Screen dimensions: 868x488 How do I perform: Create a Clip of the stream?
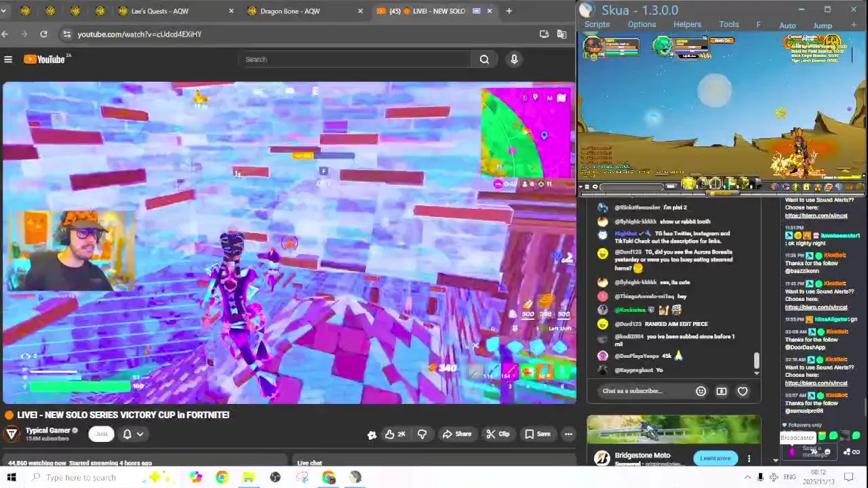click(x=497, y=434)
